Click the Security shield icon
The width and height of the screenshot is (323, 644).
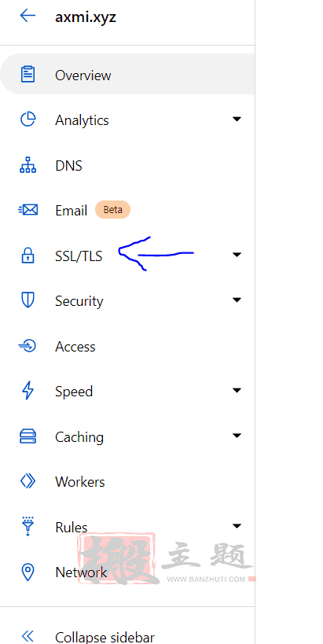pos(28,300)
